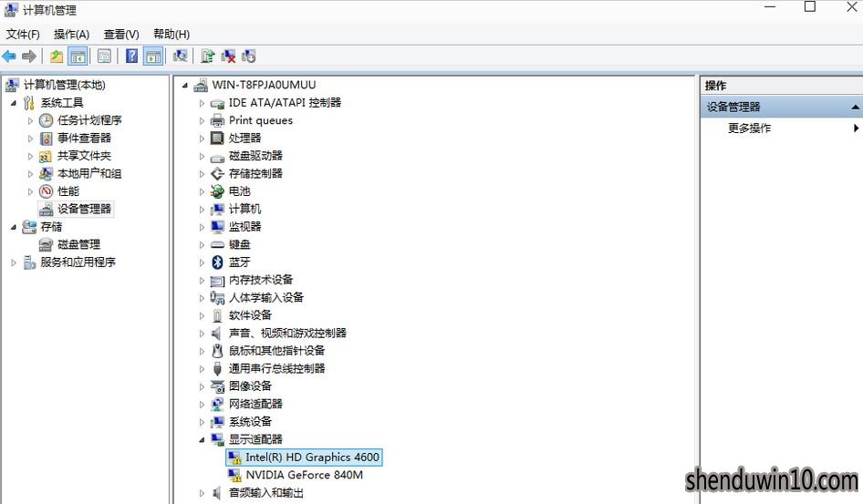Viewport: 863px width, 504px height.
Task: Expand the 监视器 node
Action: coord(202,227)
